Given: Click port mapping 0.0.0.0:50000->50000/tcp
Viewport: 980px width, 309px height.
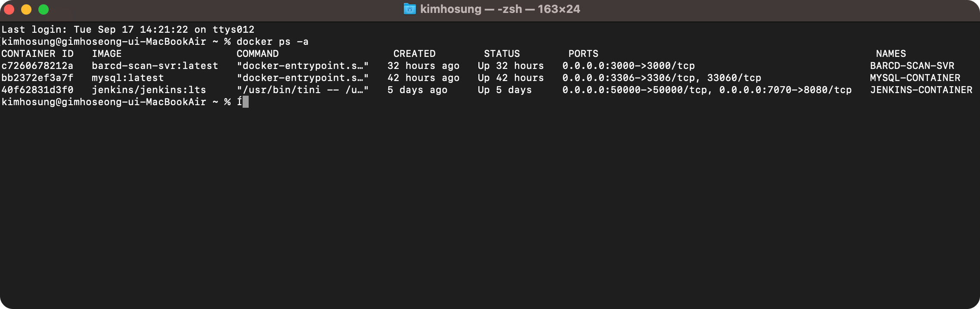Looking at the screenshot, I should [x=635, y=90].
